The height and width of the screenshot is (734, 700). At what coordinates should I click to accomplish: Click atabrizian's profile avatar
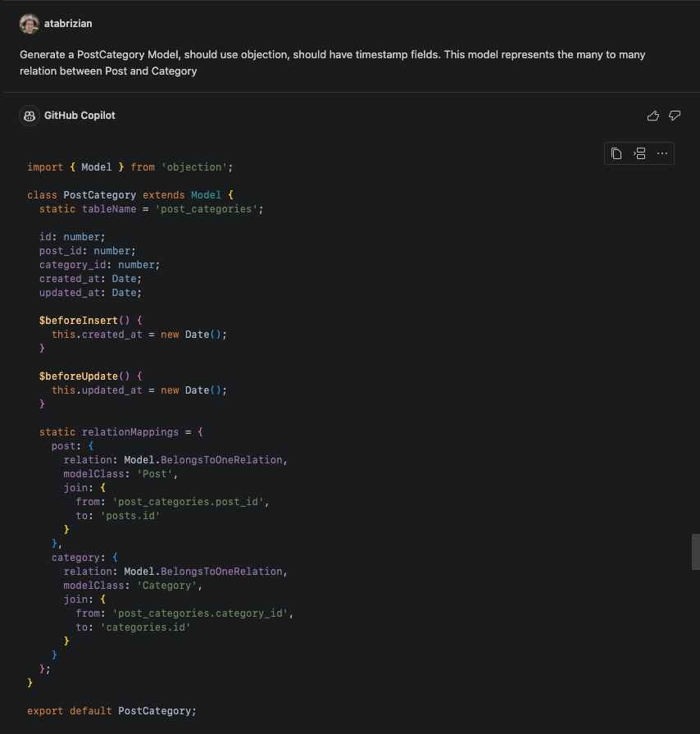(x=30, y=23)
